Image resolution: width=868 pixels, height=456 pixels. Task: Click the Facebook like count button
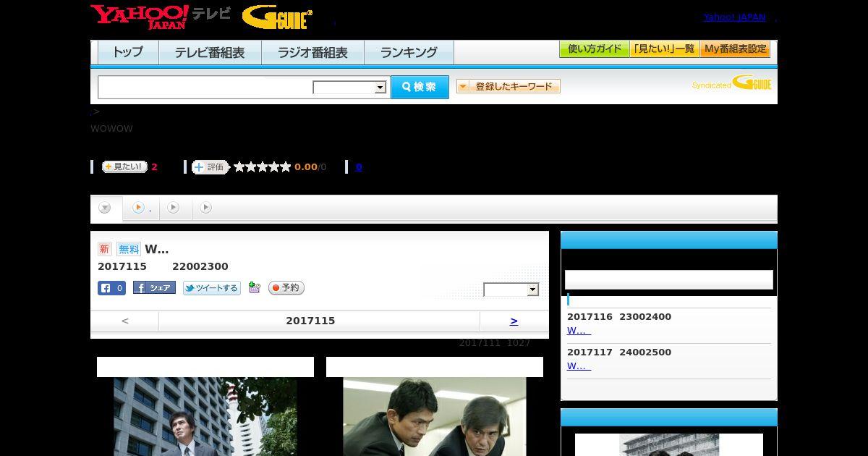pyautogui.click(x=112, y=288)
